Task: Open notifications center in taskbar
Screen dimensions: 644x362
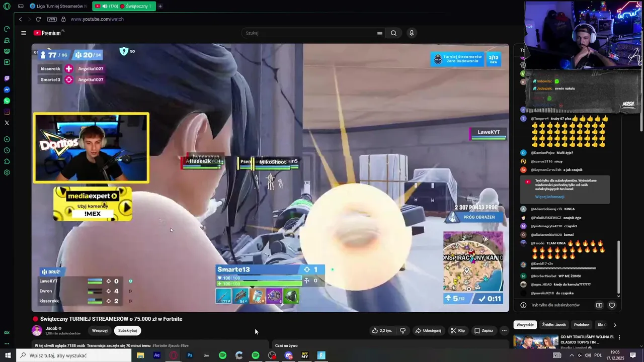Action: (x=633, y=355)
